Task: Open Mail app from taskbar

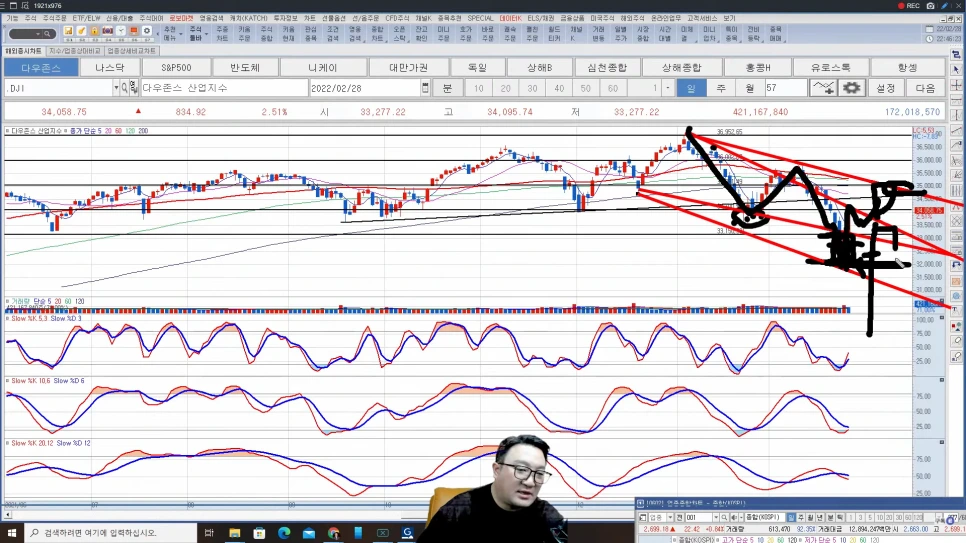Action: (x=309, y=533)
